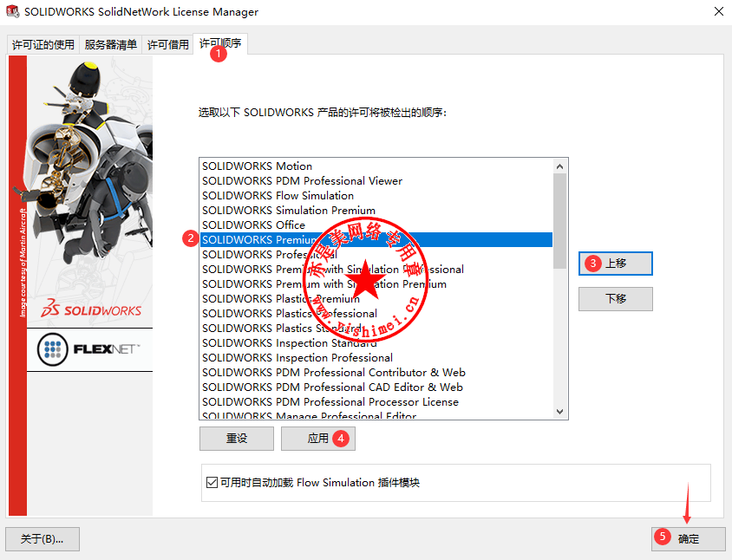Click the list scrollbar down arrow
The image size is (732, 560).
[x=559, y=412]
